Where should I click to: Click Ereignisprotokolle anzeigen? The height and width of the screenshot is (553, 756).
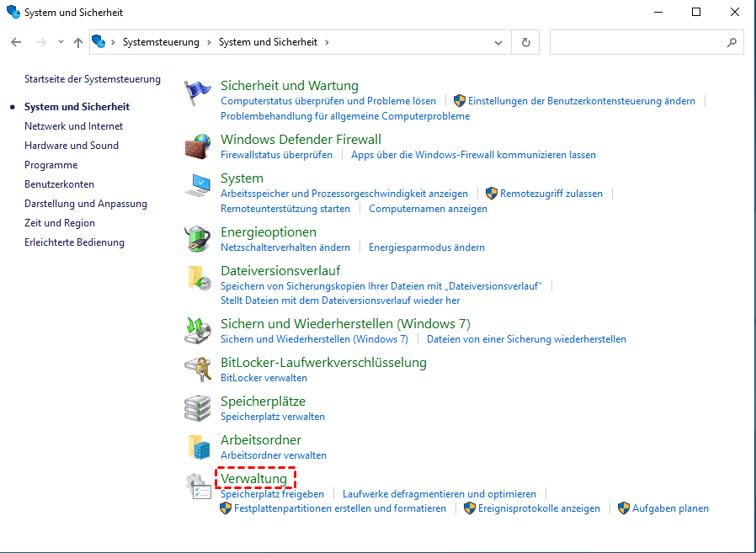tap(539, 508)
